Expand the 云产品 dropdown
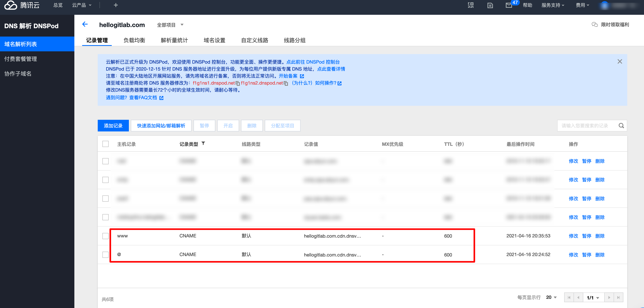644x308 pixels. tap(82, 5)
